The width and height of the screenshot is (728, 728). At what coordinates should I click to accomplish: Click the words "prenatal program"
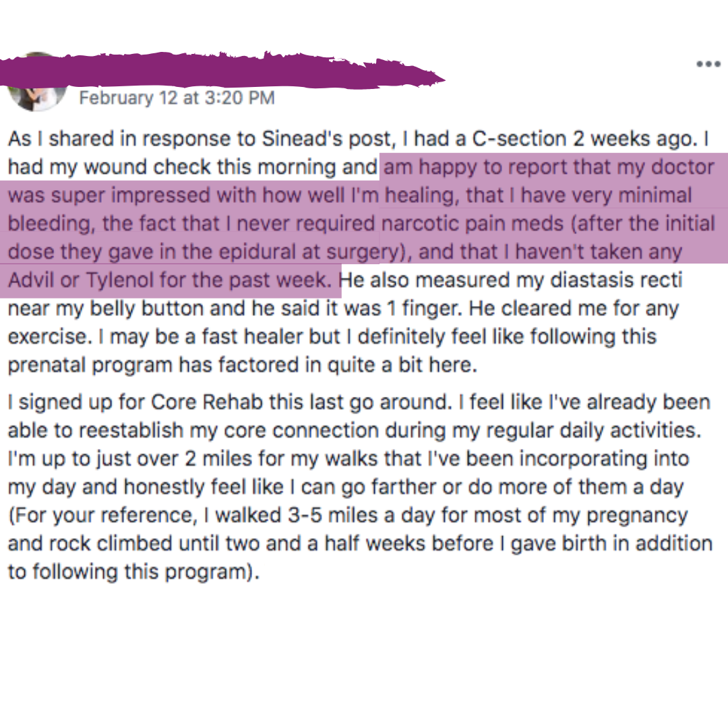[90, 365]
